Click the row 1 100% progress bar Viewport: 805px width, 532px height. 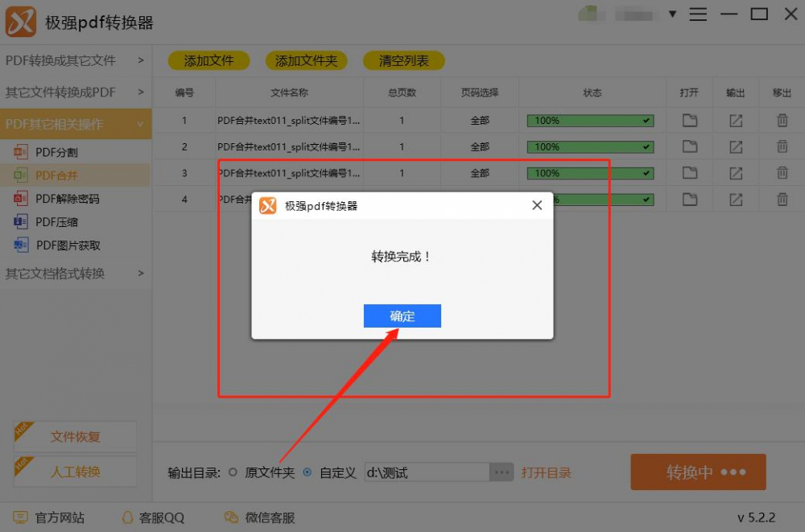590,121
